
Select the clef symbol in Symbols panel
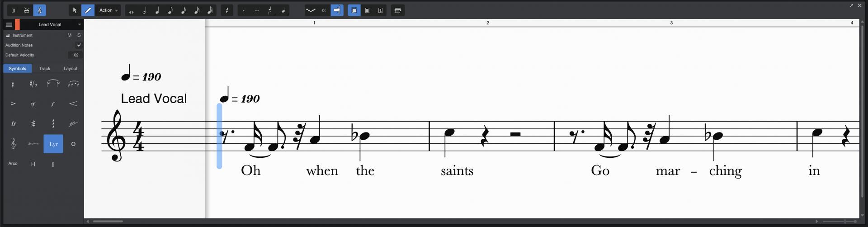click(13, 144)
